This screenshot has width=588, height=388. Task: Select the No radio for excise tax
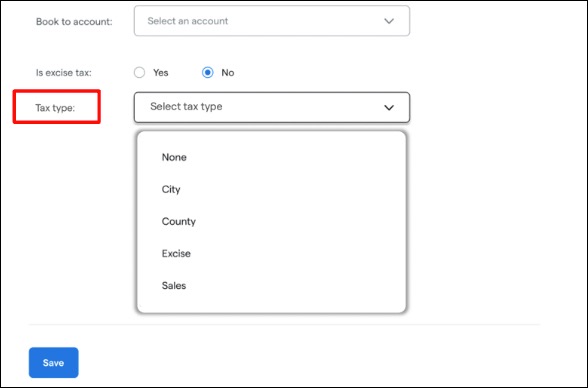pos(207,72)
